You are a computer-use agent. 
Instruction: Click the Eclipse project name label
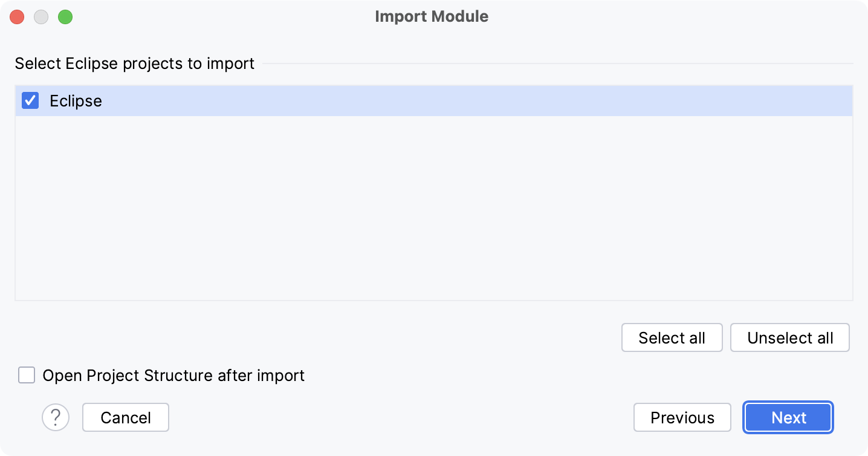click(75, 100)
